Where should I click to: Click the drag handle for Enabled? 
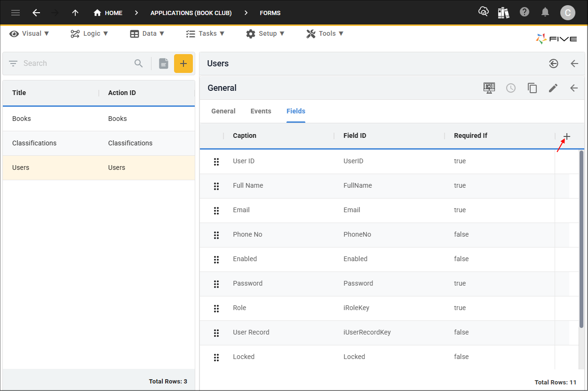tap(216, 259)
